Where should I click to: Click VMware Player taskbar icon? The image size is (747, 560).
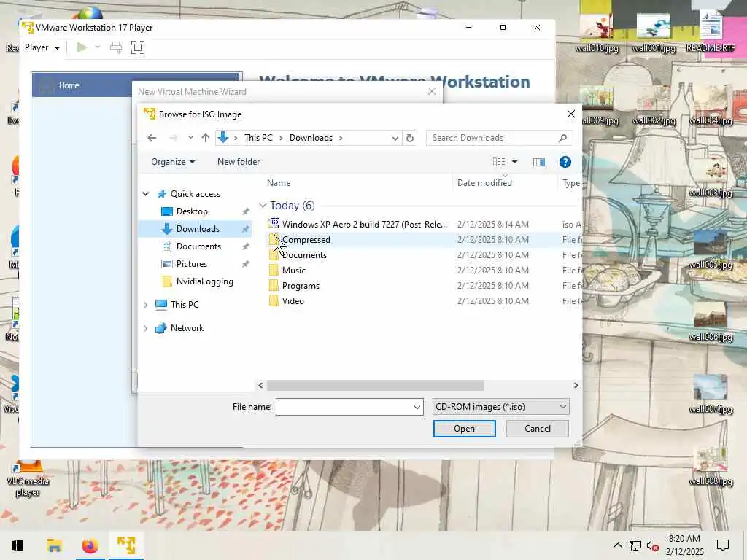coord(126,545)
